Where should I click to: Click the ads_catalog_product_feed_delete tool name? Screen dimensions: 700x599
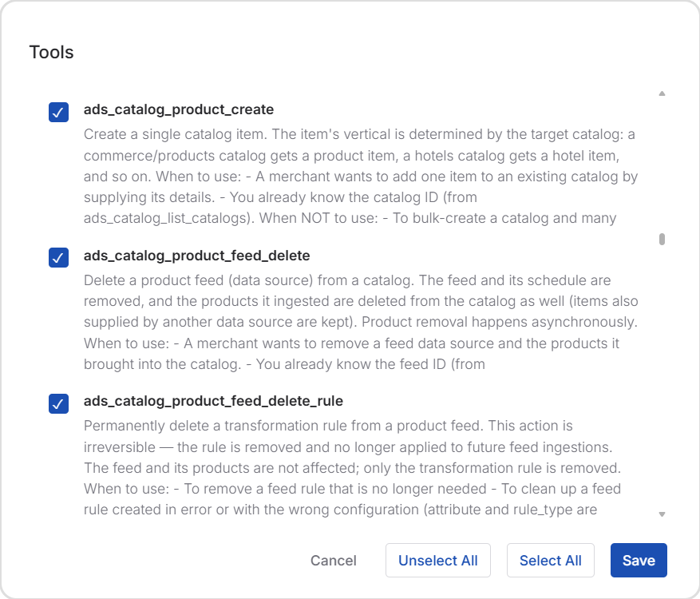pyautogui.click(x=197, y=256)
